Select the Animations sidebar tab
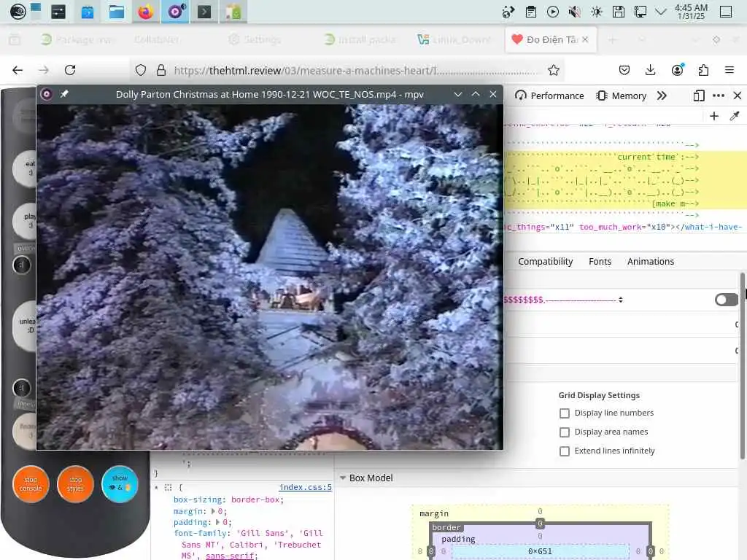Screen dimensions: 747x560 [x=650, y=262]
